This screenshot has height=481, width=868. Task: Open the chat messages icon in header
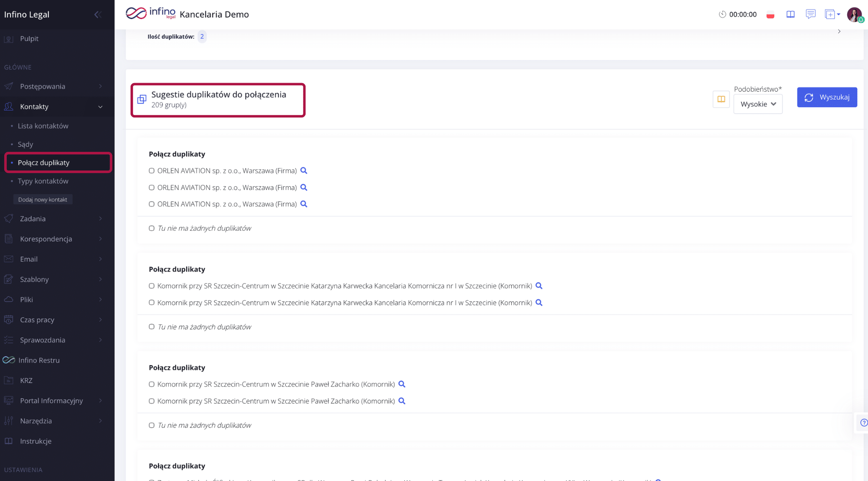click(x=810, y=14)
